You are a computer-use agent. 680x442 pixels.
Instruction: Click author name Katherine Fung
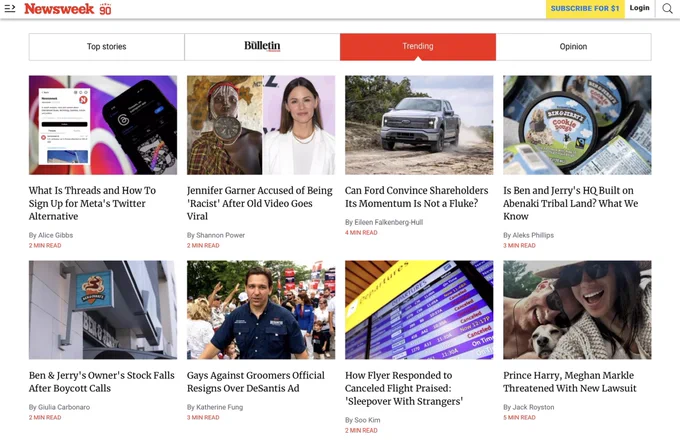pos(219,407)
